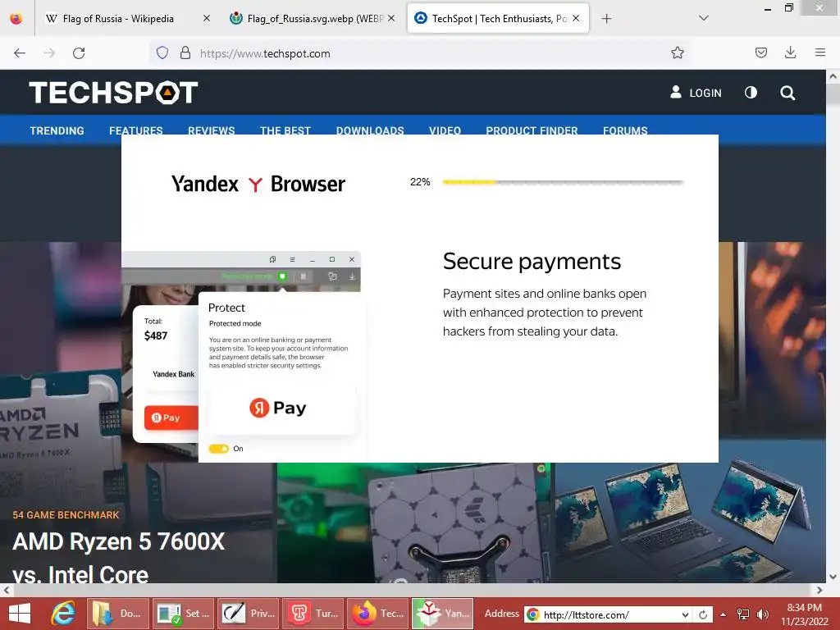Click the horizontal scrollbar left arrow

click(6, 590)
